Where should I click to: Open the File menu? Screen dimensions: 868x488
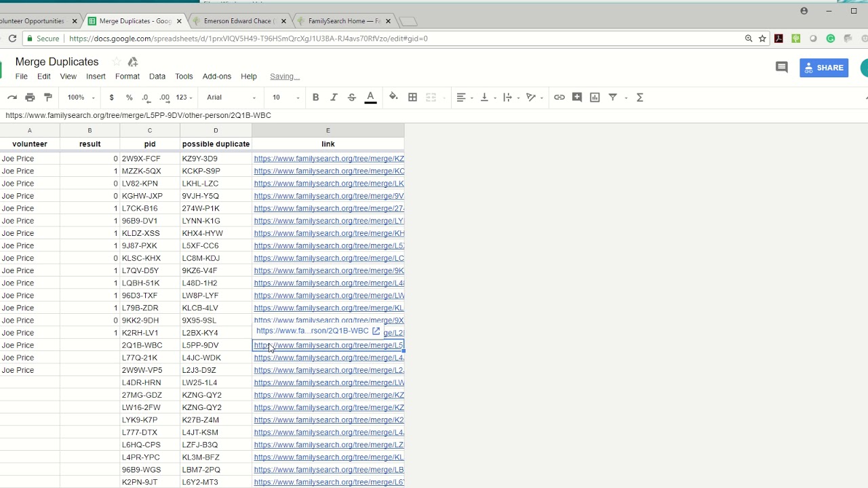pos(22,77)
